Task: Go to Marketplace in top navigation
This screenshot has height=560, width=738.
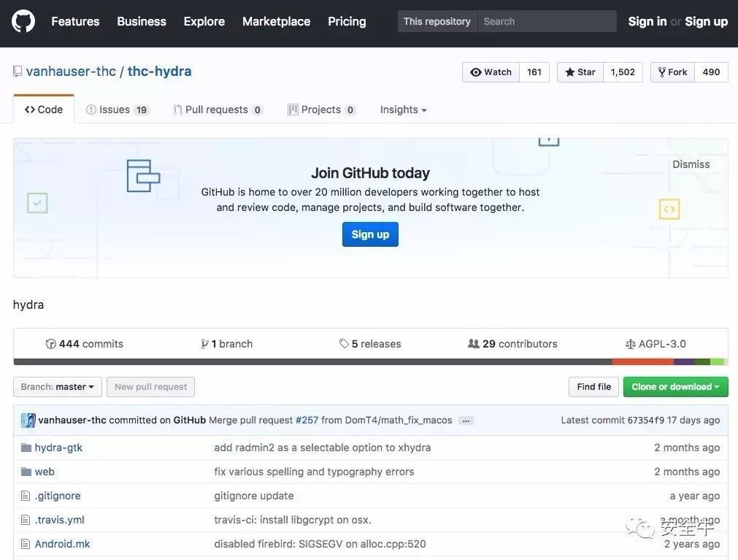Action: coord(276,21)
